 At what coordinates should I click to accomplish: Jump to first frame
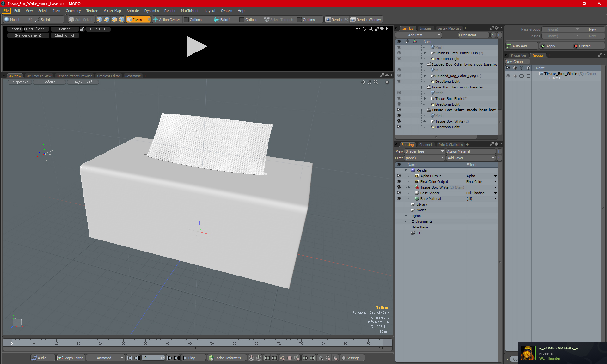[x=129, y=358]
